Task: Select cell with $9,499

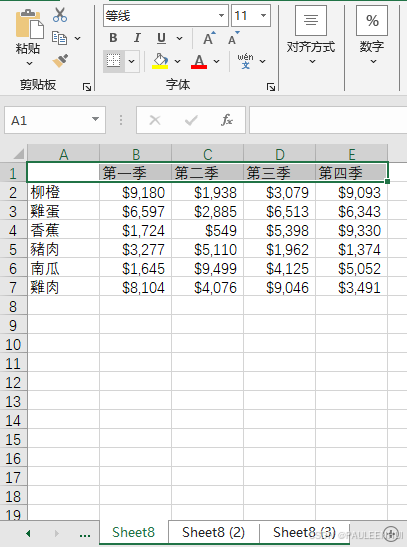Action: click(x=208, y=268)
